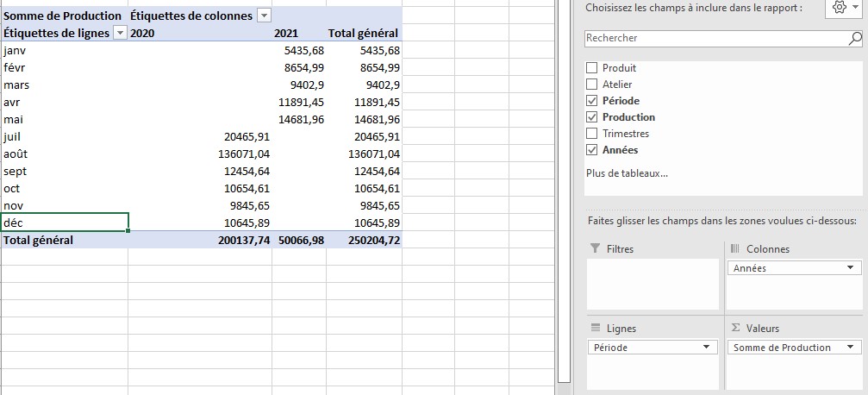
Task: Select the mai row label
Action: click(x=64, y=119)
